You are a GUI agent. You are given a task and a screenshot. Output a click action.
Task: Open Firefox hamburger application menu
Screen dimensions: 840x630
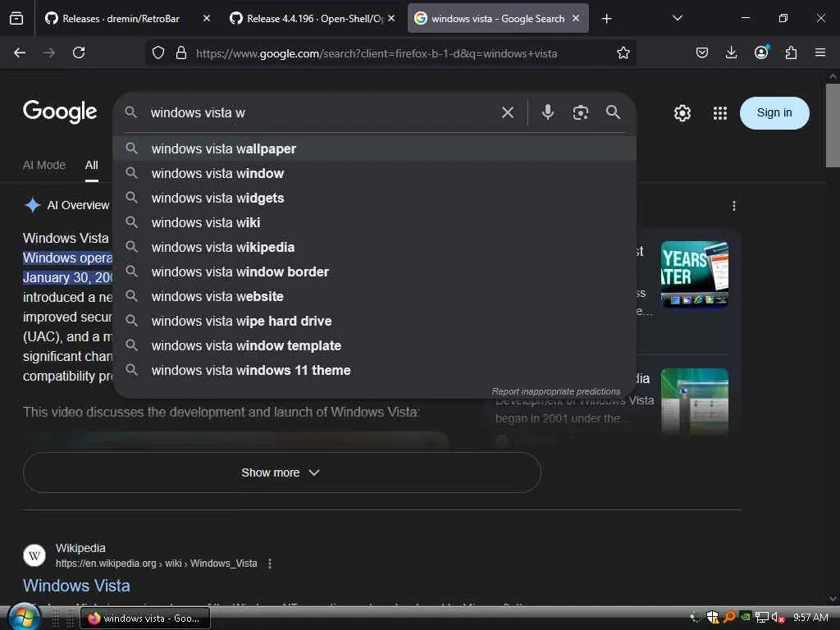(820, 52)
